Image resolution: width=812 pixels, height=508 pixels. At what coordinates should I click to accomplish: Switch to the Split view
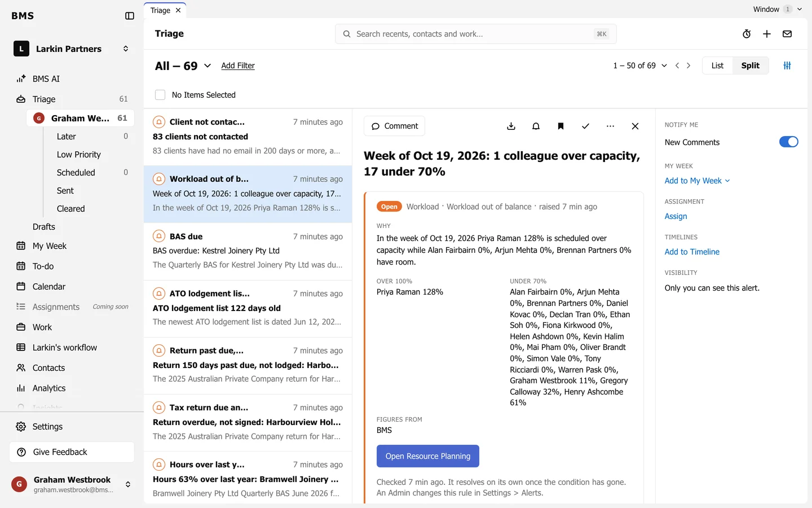pos(750,65)
